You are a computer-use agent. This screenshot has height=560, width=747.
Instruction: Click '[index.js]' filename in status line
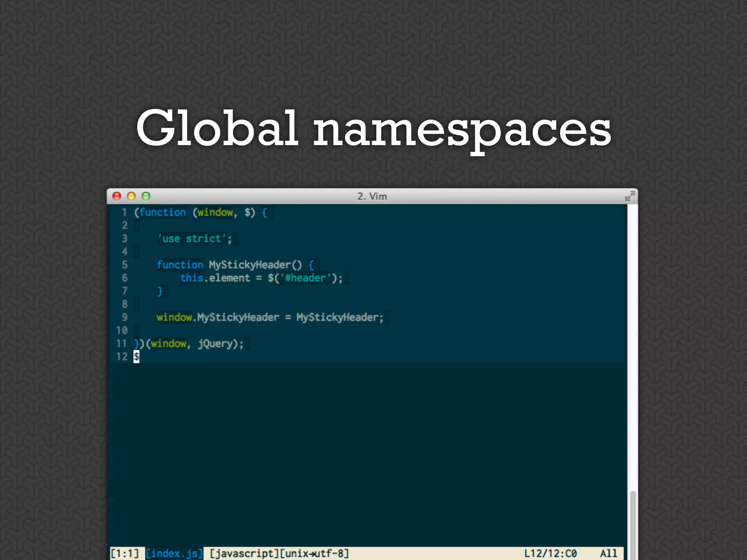tap(174, 553)
